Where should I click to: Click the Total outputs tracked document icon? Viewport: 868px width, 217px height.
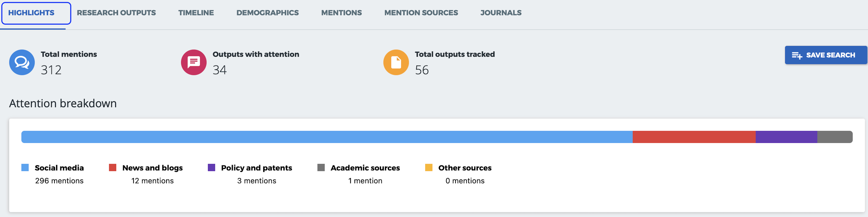coord(396,62)
